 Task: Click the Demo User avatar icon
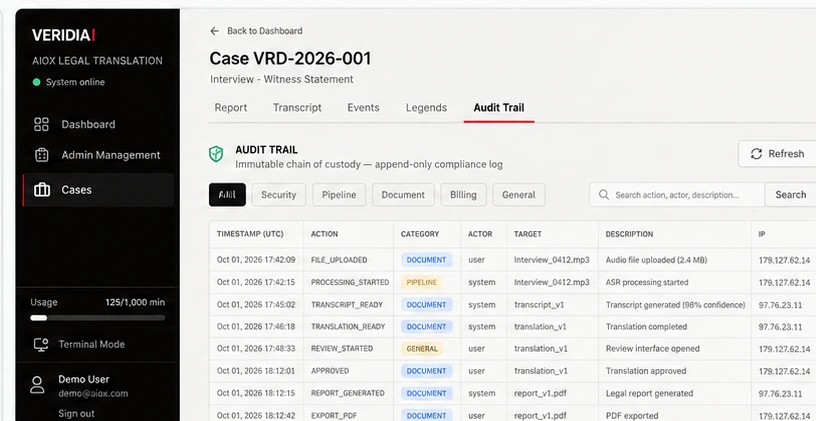coord(37,386)
